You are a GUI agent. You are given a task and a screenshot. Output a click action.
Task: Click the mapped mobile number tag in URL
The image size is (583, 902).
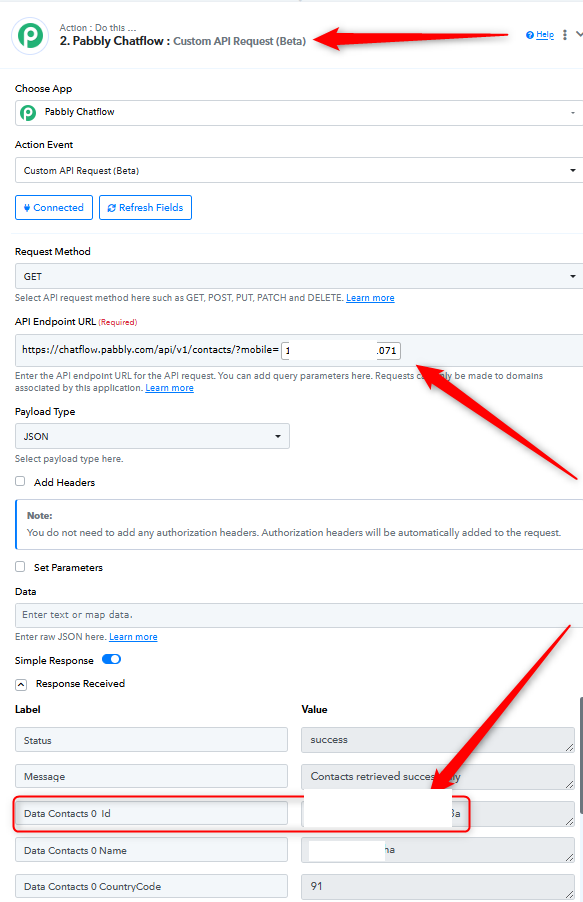pos(341,350)
